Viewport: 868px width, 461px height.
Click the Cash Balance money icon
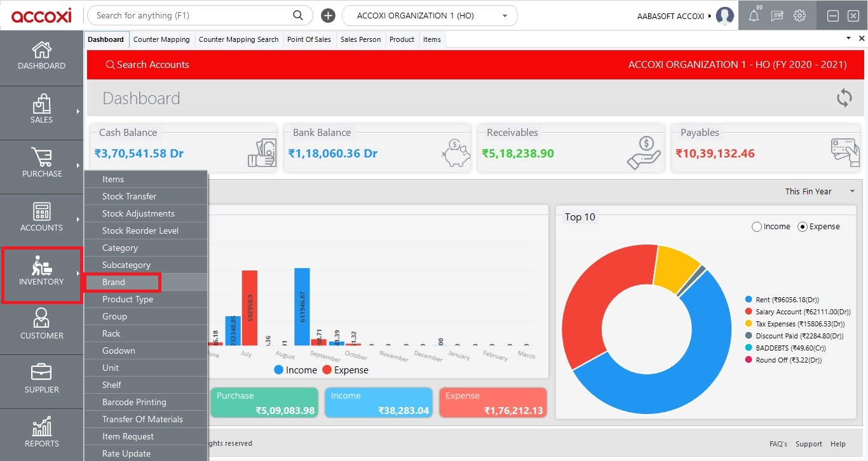(262, 152)
